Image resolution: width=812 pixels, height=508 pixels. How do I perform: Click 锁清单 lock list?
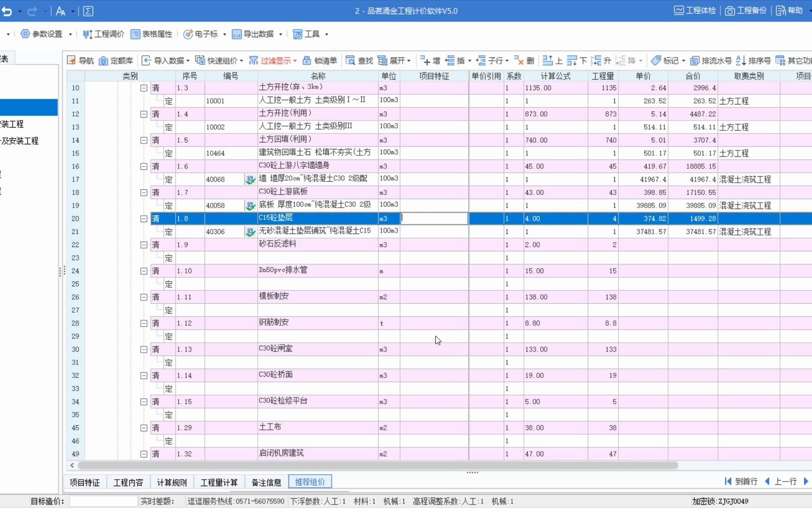(x=320, y=60)
